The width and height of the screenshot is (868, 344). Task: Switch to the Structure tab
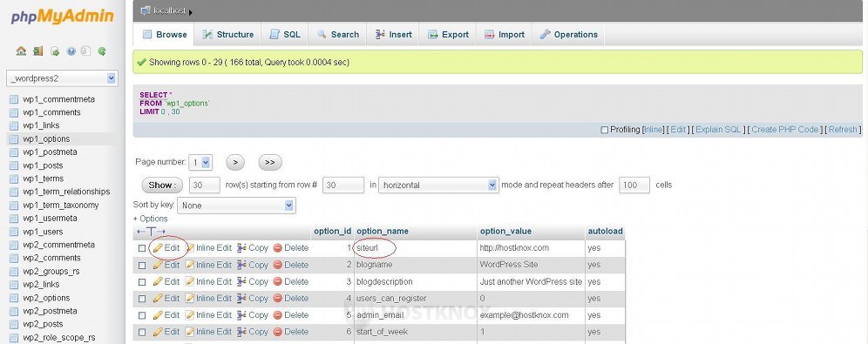click(227, 34)
